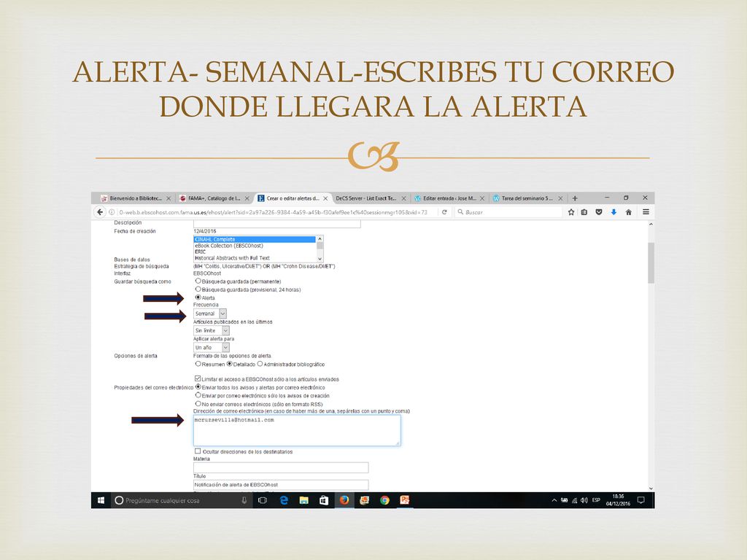The width and height of the screenshot is (747, 560).
Task: Open File Explorer from the taskbar
Action: pos(304,500)
